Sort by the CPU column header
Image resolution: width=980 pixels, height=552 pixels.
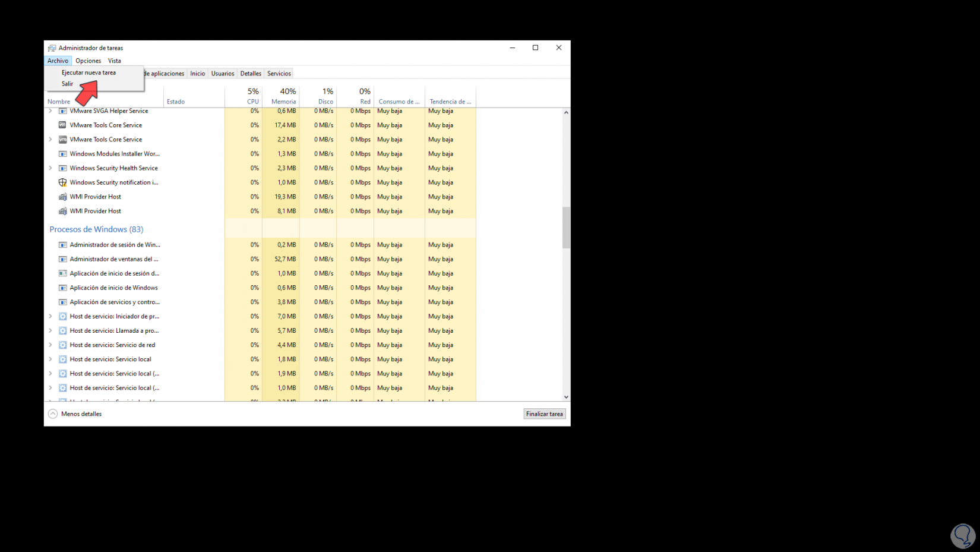tap(244, 96)
